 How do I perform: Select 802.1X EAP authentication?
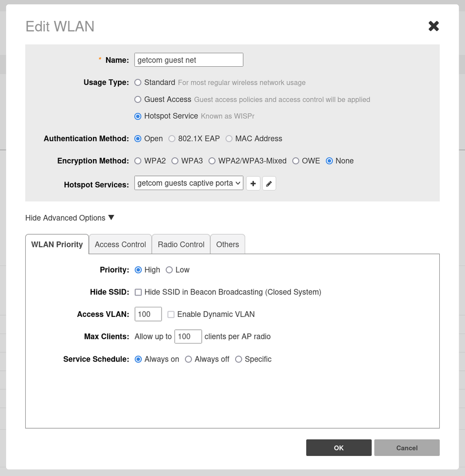click(x=172, y=139)
